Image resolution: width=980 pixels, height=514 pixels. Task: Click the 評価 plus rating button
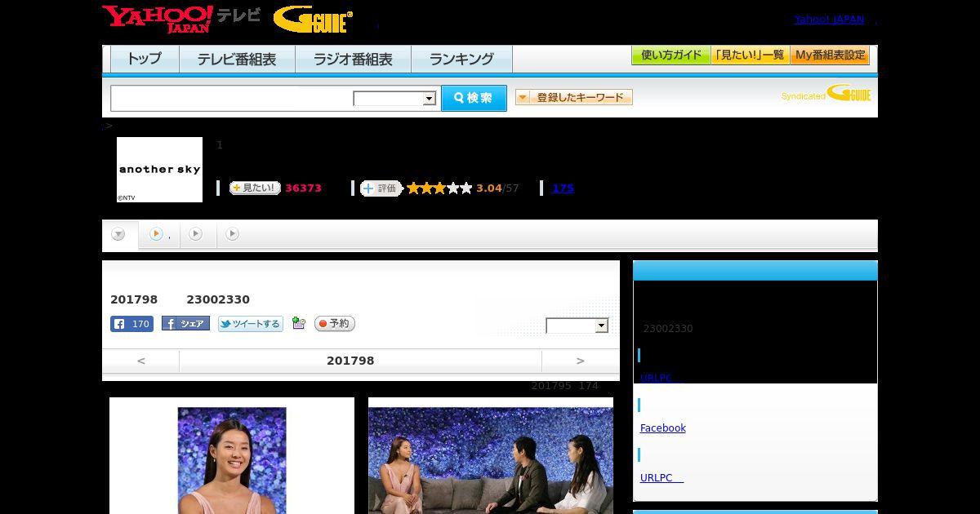(x=381, y=188)
